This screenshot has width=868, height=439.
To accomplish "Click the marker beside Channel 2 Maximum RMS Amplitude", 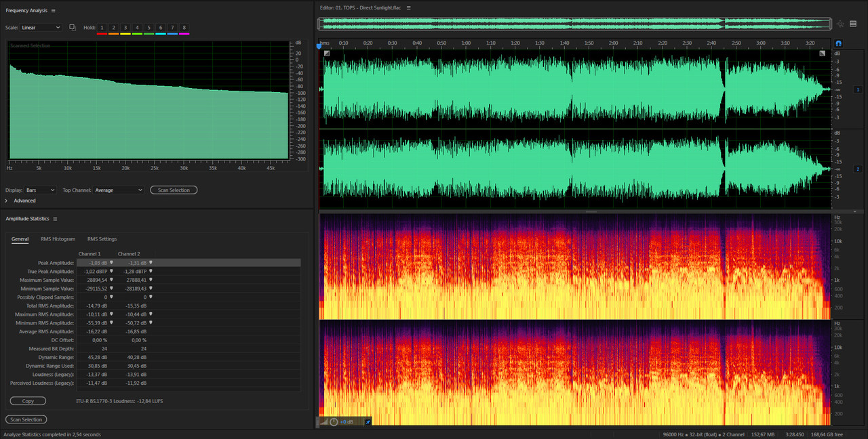I will pos(151,314).
